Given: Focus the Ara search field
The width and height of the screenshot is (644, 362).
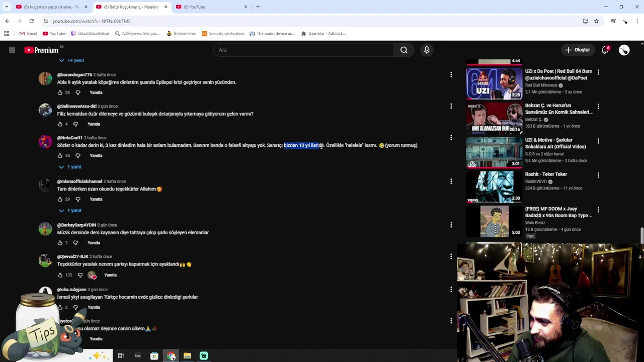Looking at the screenshot, I should [303, 50].
